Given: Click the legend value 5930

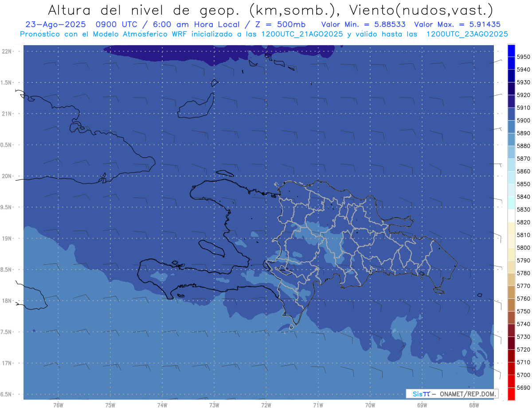Looking at the screenshot, I should (x=523, y=82).
